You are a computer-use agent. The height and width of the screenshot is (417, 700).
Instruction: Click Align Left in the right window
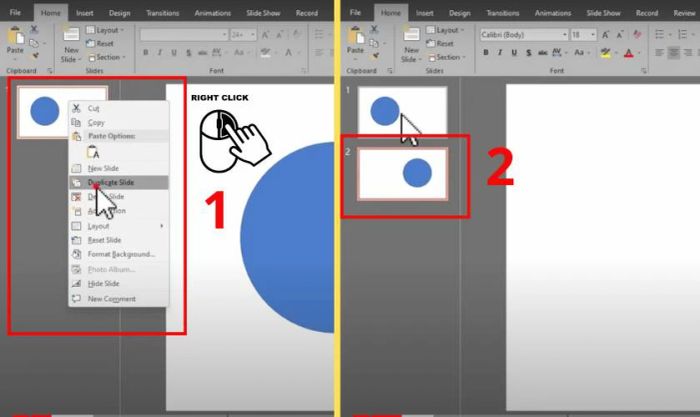click(659, 53)
